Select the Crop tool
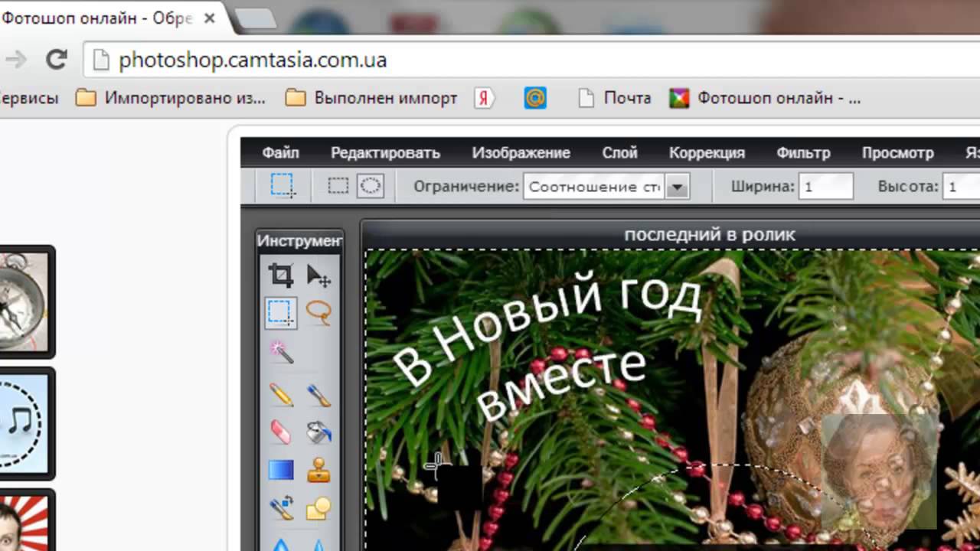This screenshot has width=980, height=551. 281,275
